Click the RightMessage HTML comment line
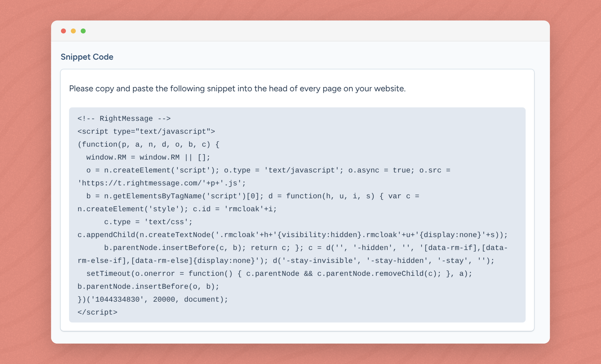Viewport: 601px width, 364px height. click(x=124, y=119)
